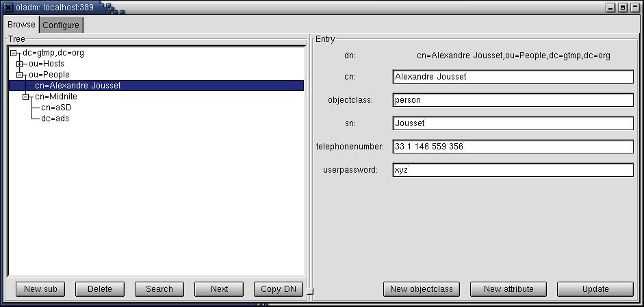Open the Browse tab

click(x=21, y=25)
